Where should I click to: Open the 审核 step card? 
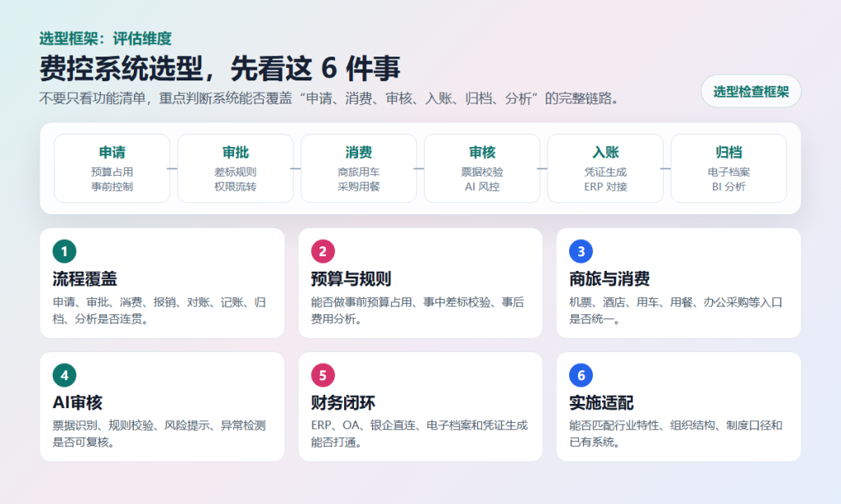pos(482,168)
